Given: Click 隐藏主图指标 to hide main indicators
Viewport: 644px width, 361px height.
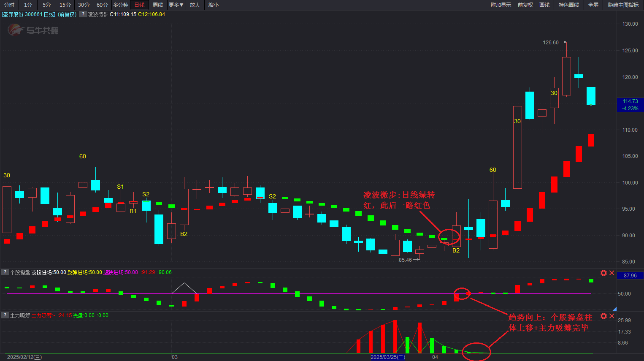Looking at the screenshot, I should (623, 5).
